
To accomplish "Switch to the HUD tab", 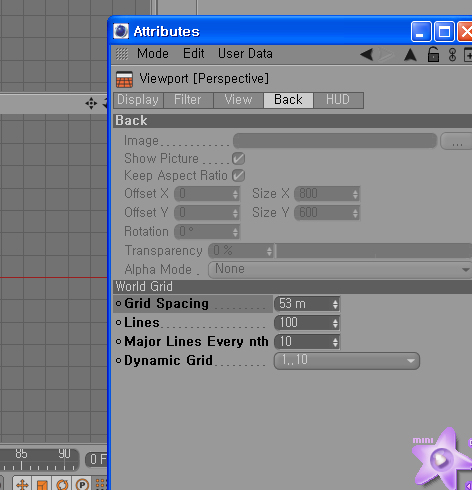I will pos(338,100).
